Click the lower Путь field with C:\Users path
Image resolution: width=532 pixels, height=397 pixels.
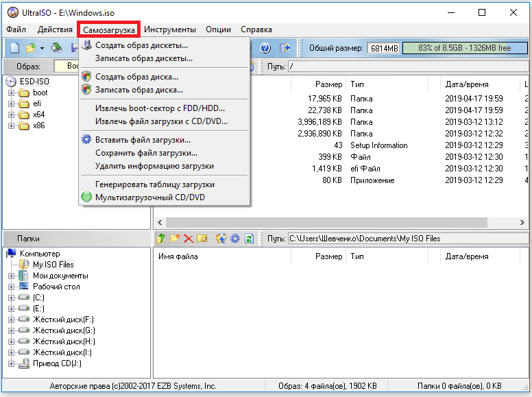tap(408, 239)
